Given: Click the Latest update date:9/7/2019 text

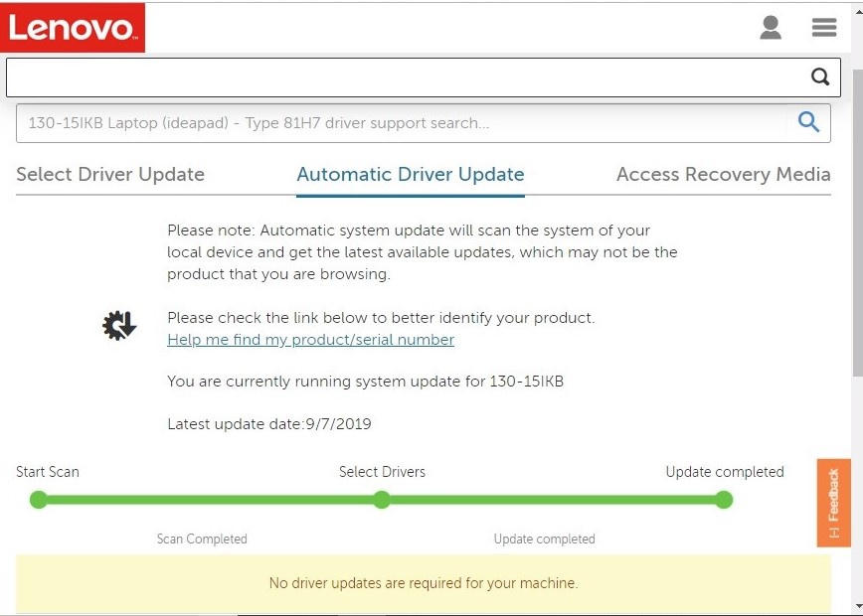Looking at the screenshot, I should (269, 424).
